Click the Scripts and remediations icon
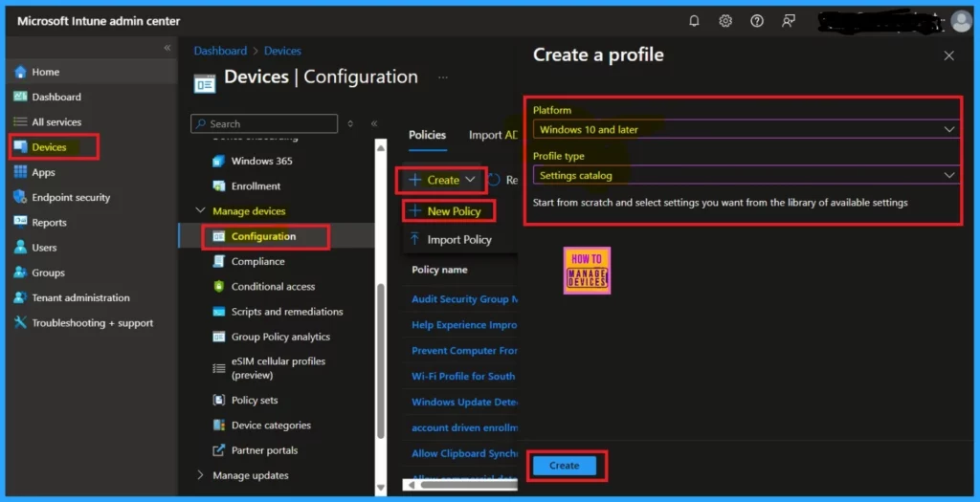The height and width of the screenshot is (502, 980). click(219, 311)
